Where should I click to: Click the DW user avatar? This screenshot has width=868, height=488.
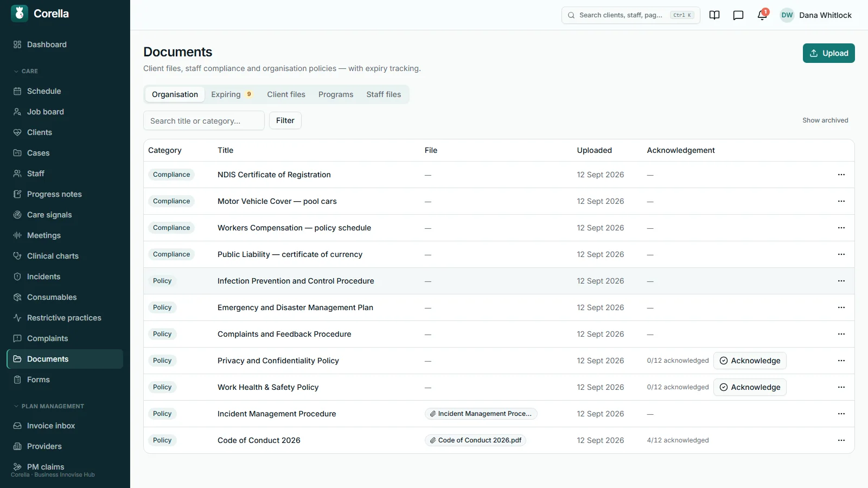tap(787, 15)
